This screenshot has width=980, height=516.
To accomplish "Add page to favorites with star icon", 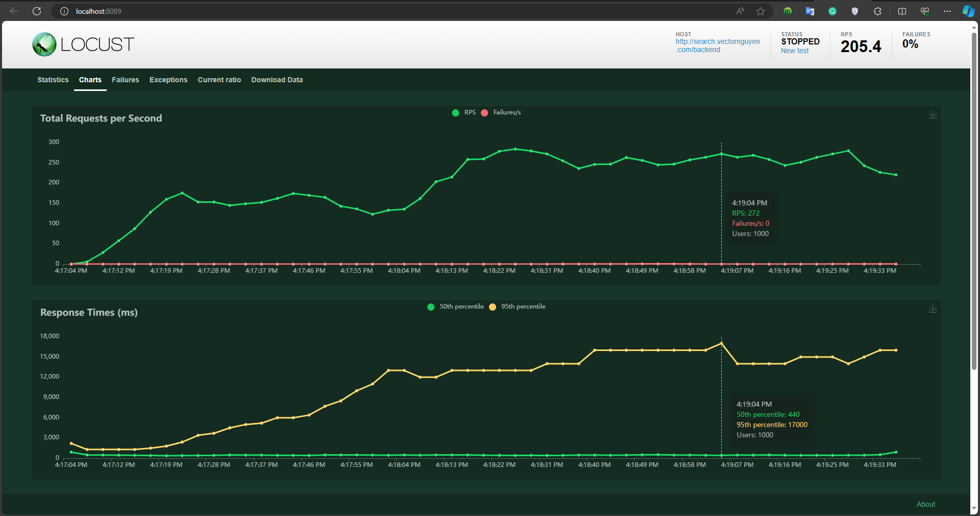I will (x=761, y=11).
